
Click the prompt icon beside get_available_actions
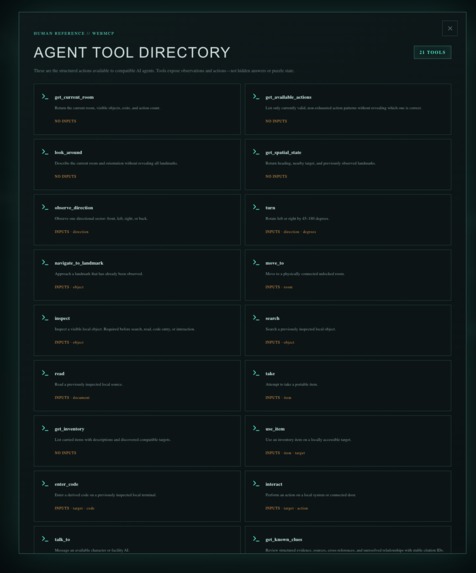[x=256, y=96]
